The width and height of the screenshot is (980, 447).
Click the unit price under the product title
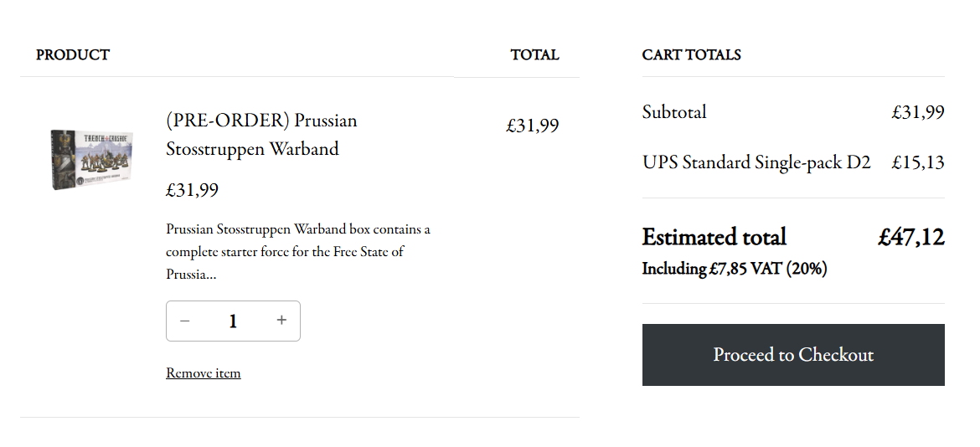tap(192, 190)
